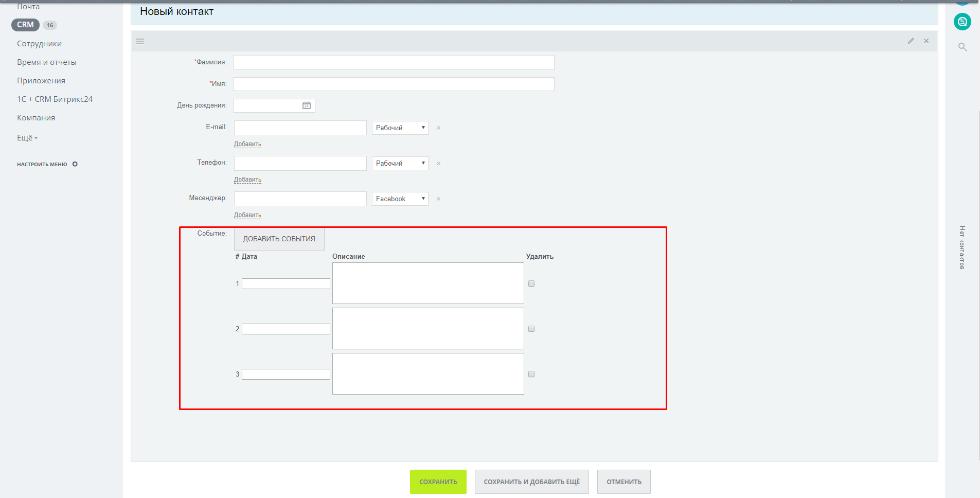Check the Удалить checkbox for event 2

[531, 329]
